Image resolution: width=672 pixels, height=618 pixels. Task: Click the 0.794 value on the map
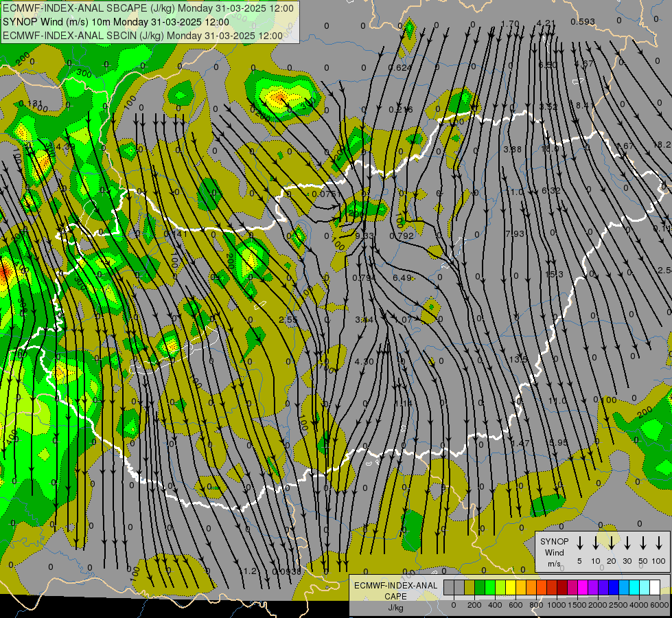pos(364,278)
